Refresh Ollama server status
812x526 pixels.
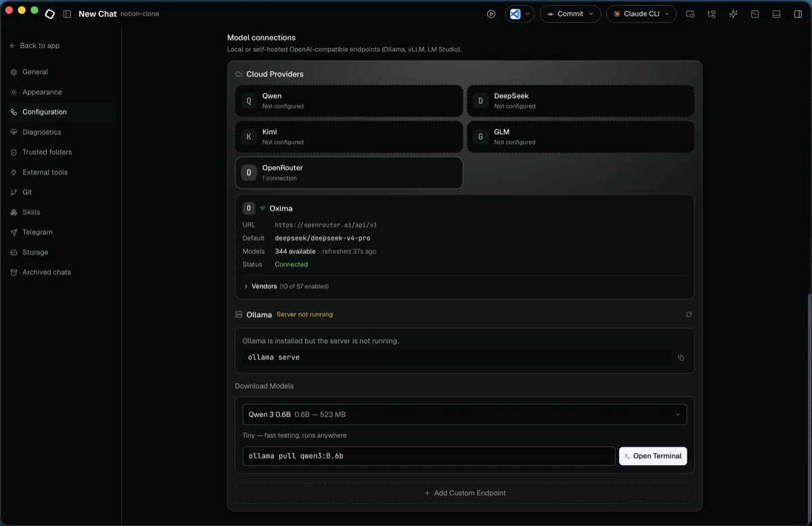click(689, 315)
